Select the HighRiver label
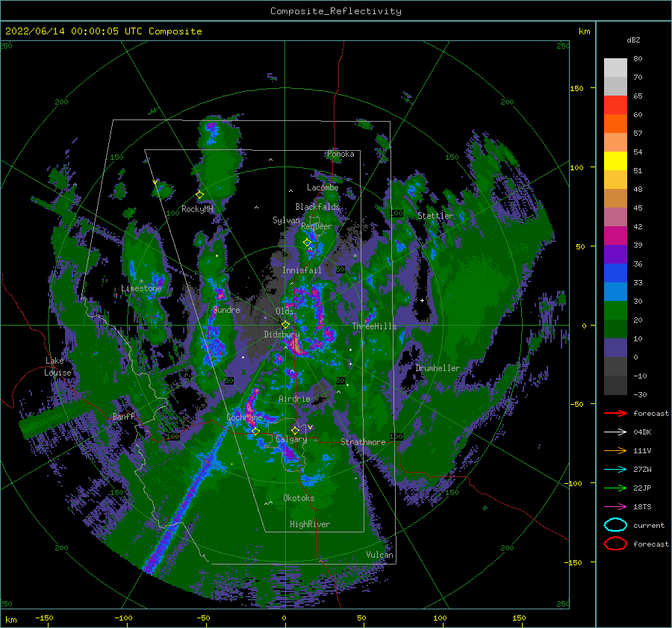The height and width of the screenshot is (628, 672). pyautogui.click(x=310, y=524)
